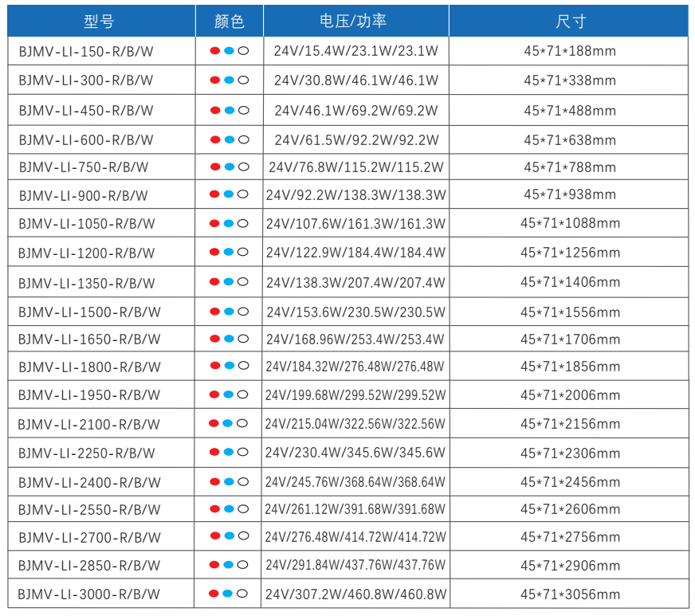The image size is (695, 616).
Task: Select model BJMV-LI-150-R/B/W
Action: [86, 52]
